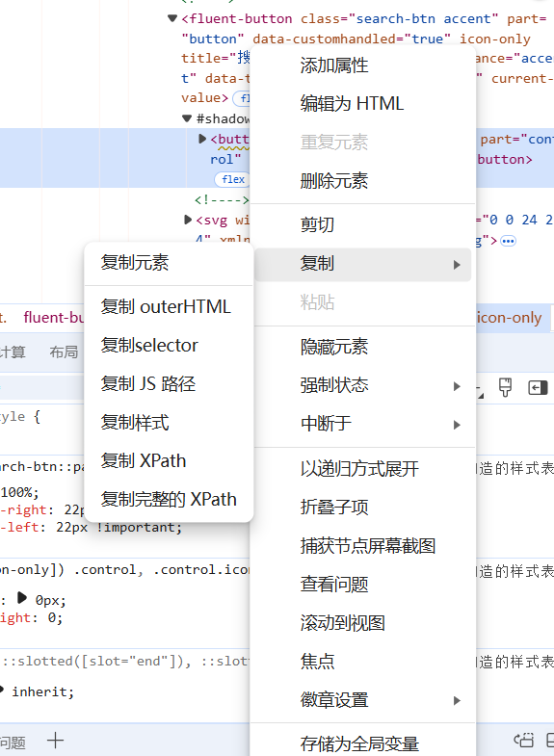
Task: Open the 问题 tab in the bottom drawer
Action: click(x=13, y=743)
